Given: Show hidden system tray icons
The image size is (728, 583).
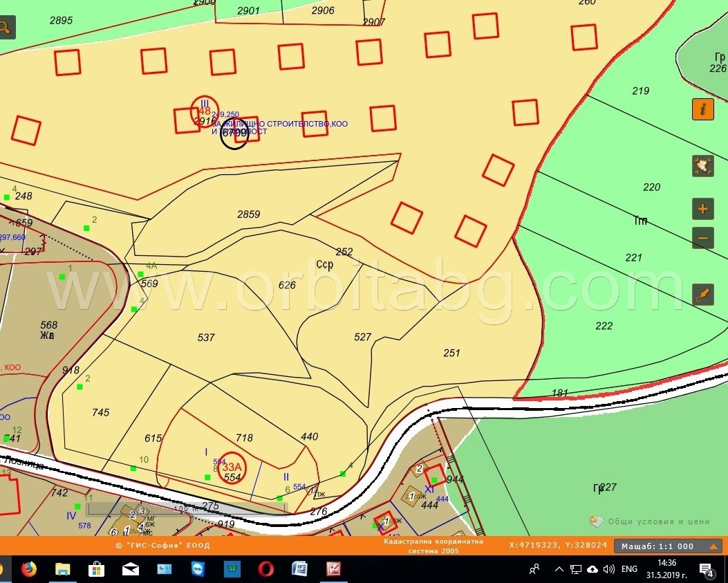Looking at the screenshot, I should click(559, 569).
